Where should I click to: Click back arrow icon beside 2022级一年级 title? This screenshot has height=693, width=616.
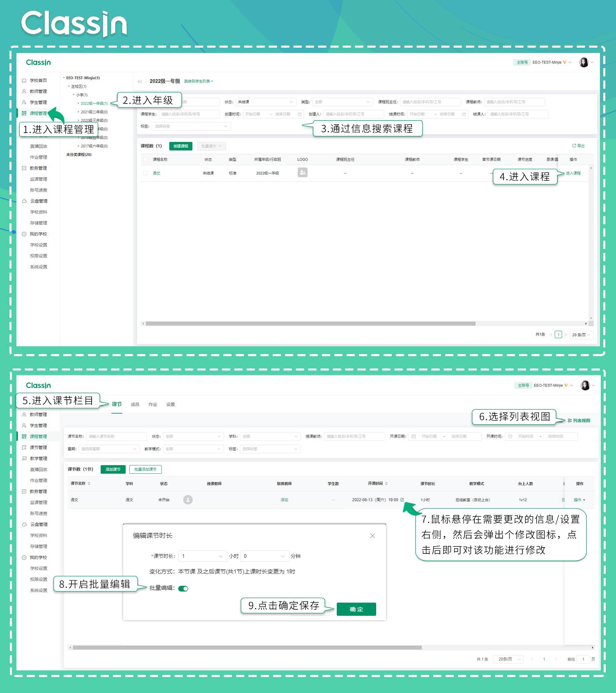point(140,81)
